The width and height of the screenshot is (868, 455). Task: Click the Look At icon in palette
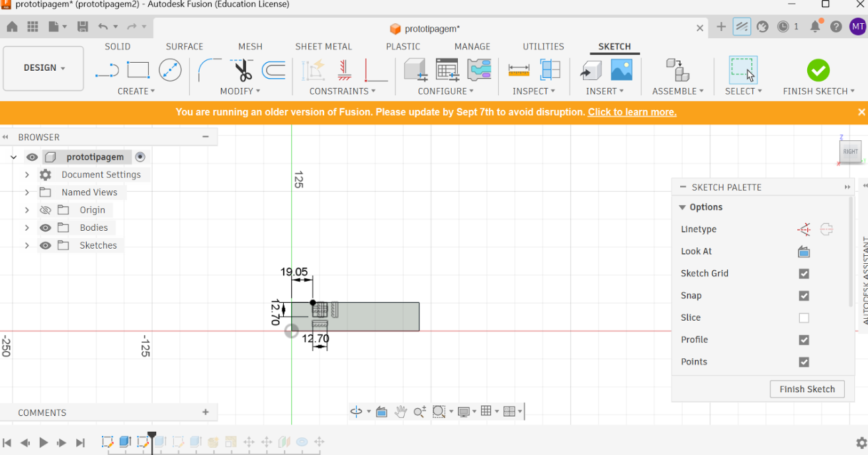pyautogui.click(x=804, y=251)
